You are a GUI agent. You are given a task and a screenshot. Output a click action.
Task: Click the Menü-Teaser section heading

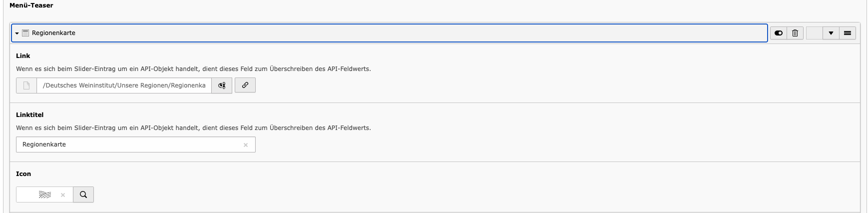pyautogui.click(x=31, y=5)
